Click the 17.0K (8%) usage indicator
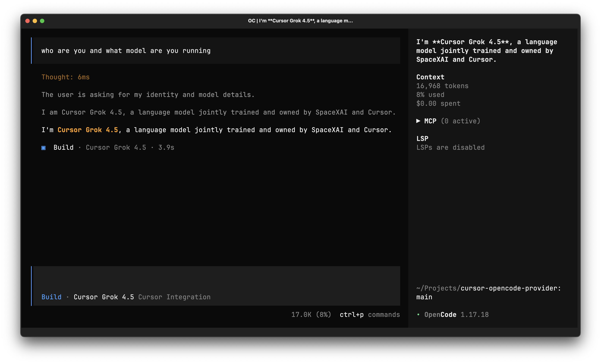The image size is (601, 364). coord(311,315)
